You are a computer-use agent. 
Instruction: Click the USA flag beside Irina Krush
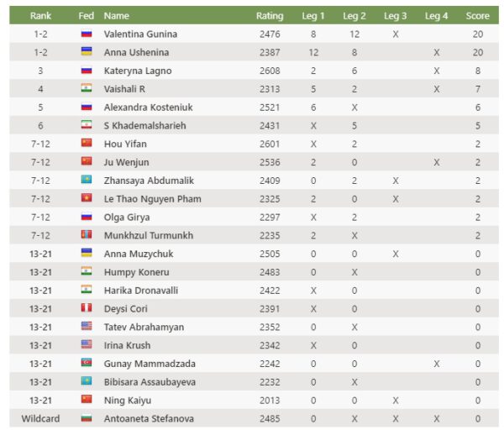[86, 345]
